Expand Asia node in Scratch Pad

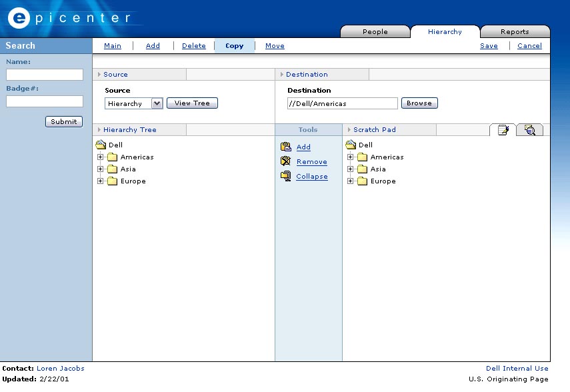click(x=351, y=169)
